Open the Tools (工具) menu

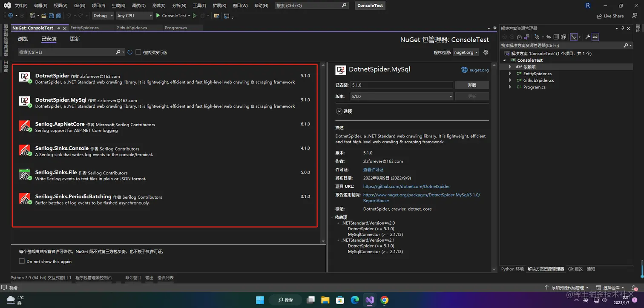199,6
